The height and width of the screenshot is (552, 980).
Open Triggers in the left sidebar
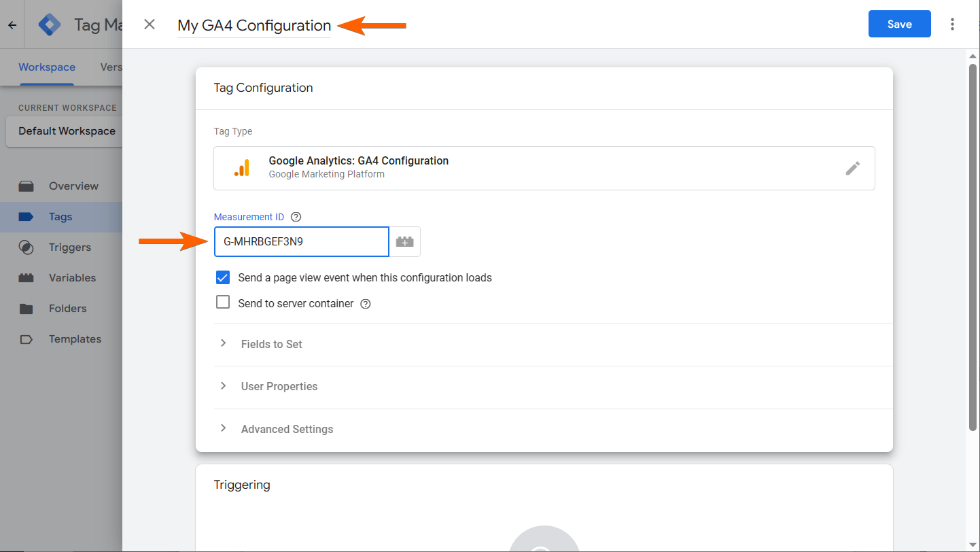point(69,247)
